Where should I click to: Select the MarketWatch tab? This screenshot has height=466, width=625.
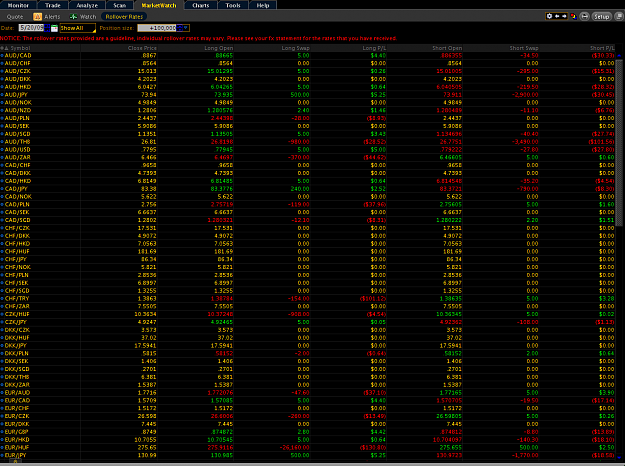(x=159, y=5)
